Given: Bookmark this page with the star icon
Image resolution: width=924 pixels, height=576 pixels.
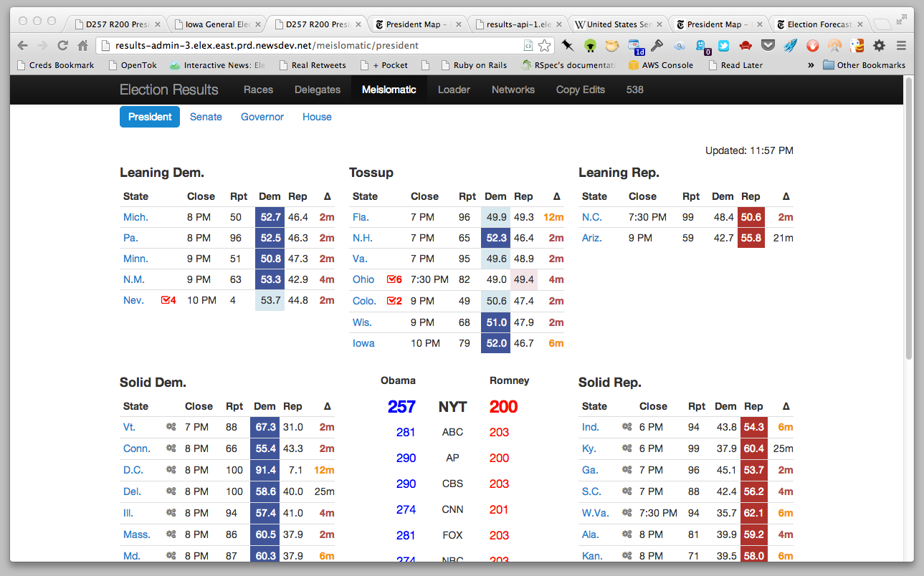Looking at the screenshot, I should coord(545,46).
